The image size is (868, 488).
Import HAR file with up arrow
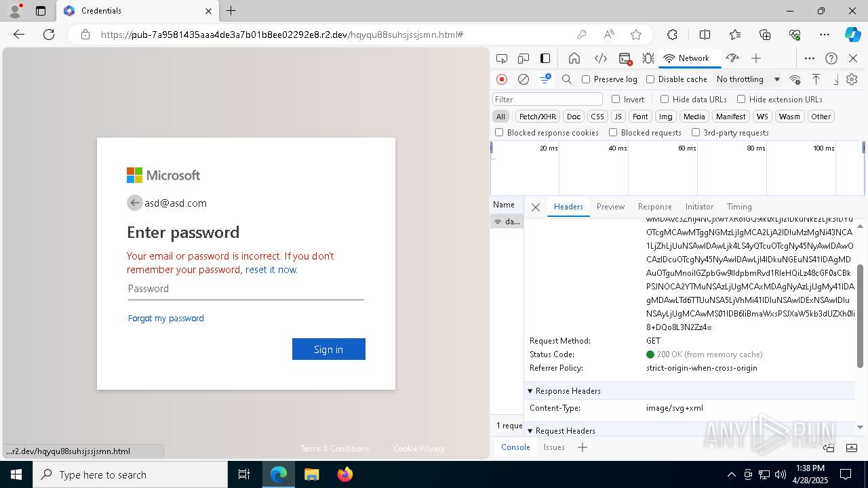(816, 79)
